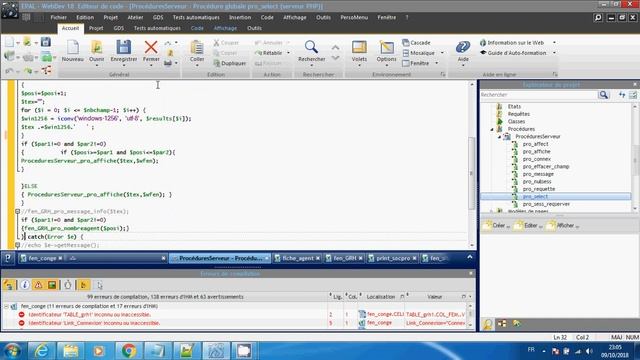
Task: Switch to the GDS ribbon tab
Action: tap(118, 28)
